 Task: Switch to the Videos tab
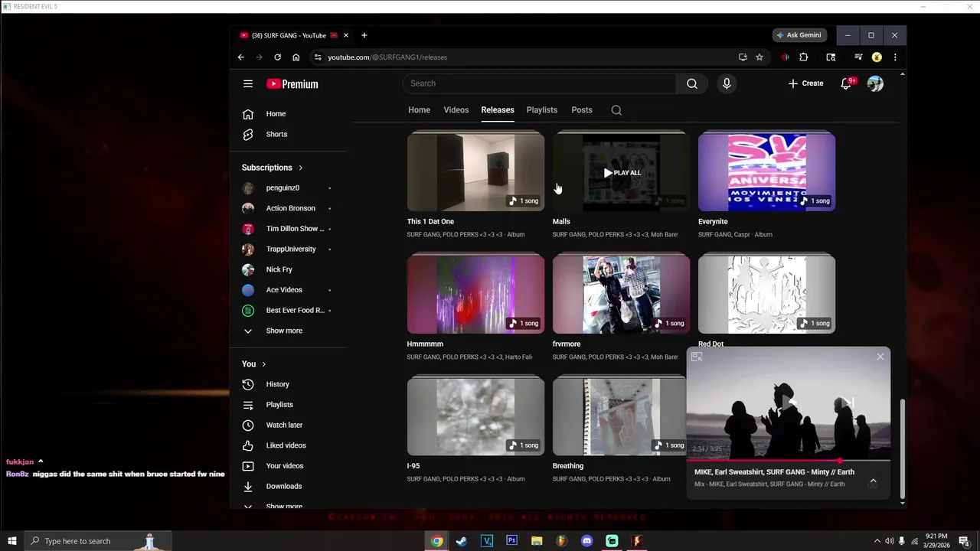point(456,110)
